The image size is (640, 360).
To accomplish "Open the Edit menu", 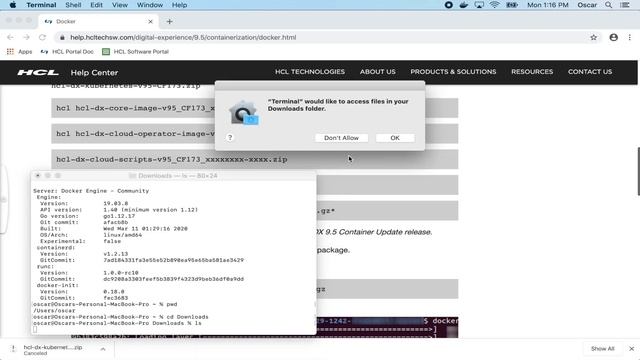I will (96, 5).
